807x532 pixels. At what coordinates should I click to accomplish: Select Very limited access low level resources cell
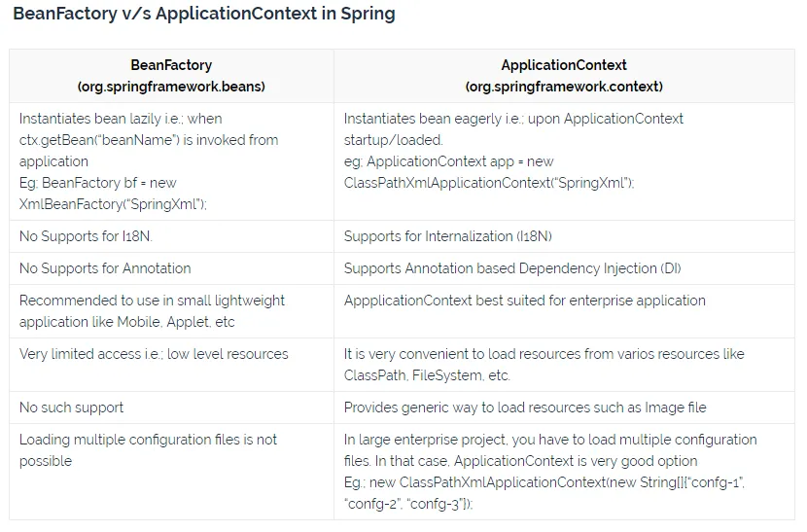coord(171,365)
